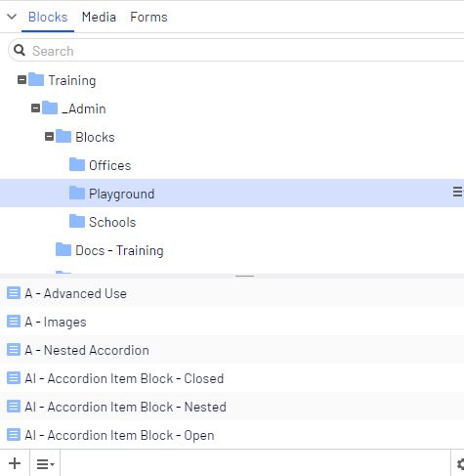Image resolution: width=464 pixels, height=476 pixels.
Task: Collapse the Training folder
Action: 21,80
